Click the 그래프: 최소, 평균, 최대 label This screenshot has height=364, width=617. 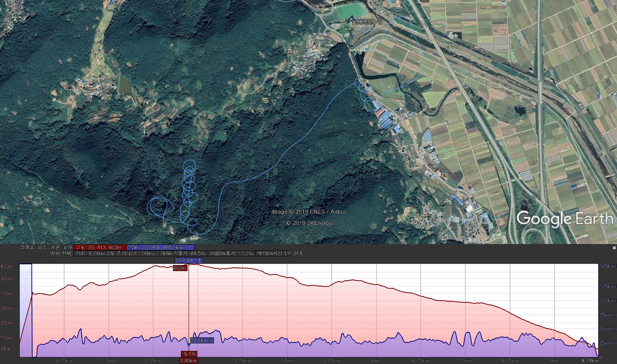(46, 247)
